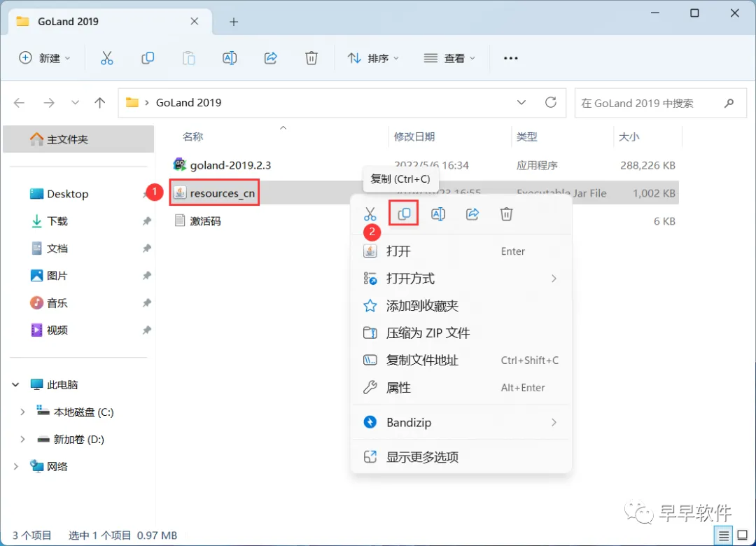Expand address bar history dropdown
Viewport: 756px width, 546px height.
click(x=521, y=103)
